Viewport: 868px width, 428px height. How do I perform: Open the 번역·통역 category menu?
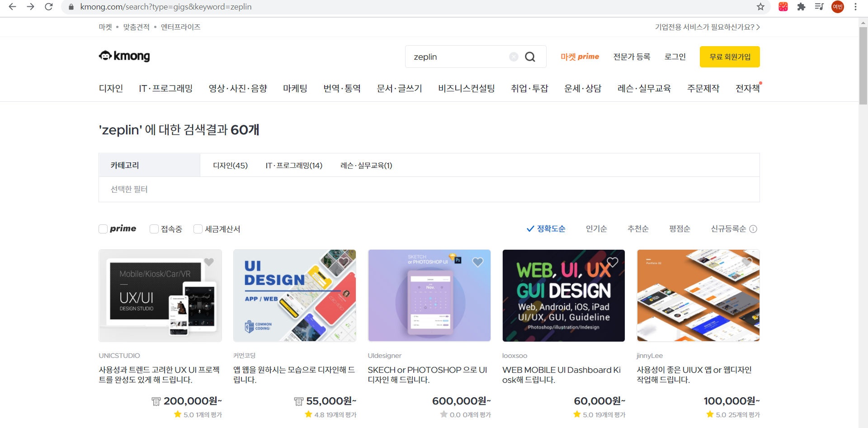coord(342,88)
